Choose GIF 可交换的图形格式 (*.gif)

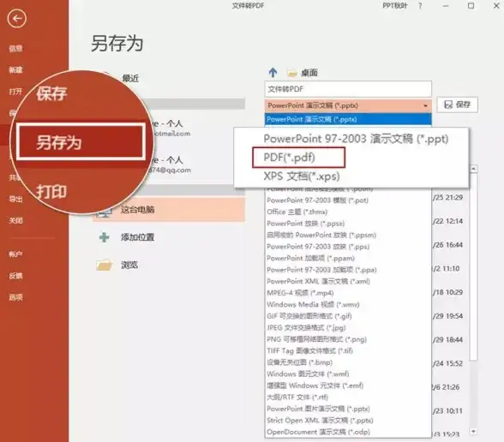pos(309,316)
